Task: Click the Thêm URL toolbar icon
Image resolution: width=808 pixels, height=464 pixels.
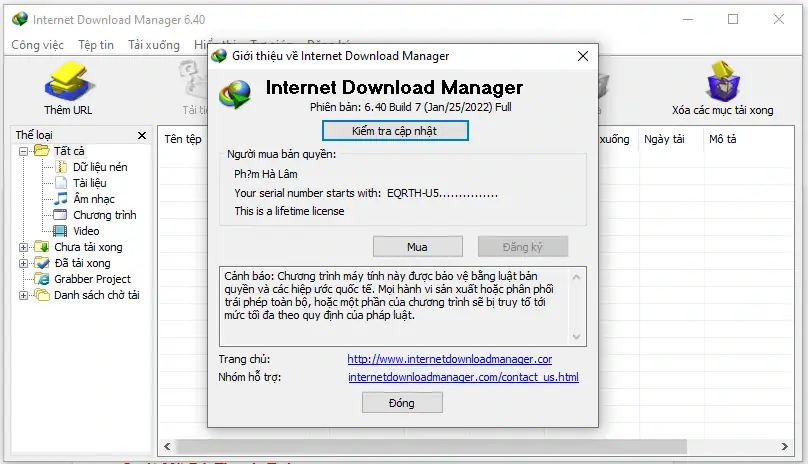Action: click(x=69, y=81)
